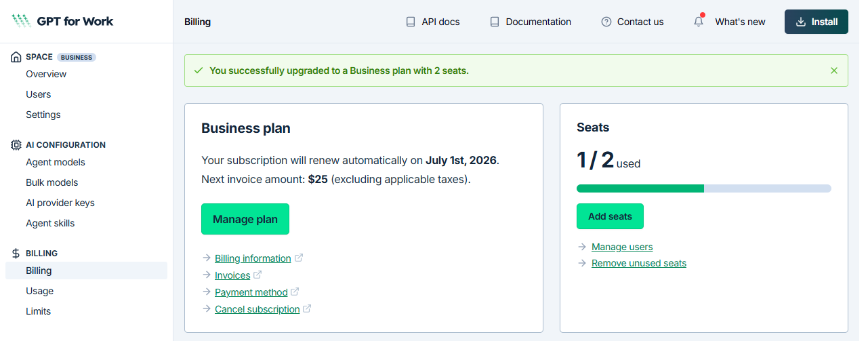Click the Manage plan button

pyautogui.click(x=245, y=219)
